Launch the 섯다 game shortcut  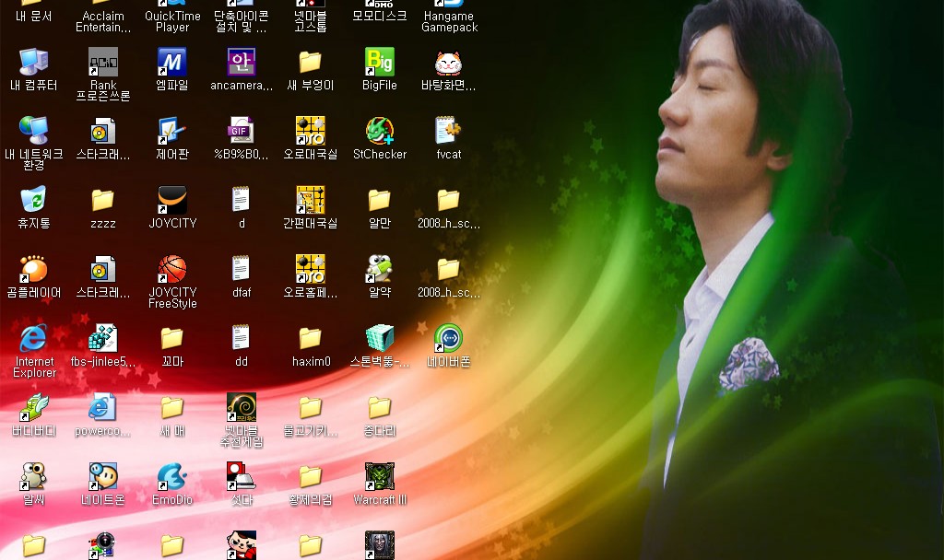tap(242, 477)
